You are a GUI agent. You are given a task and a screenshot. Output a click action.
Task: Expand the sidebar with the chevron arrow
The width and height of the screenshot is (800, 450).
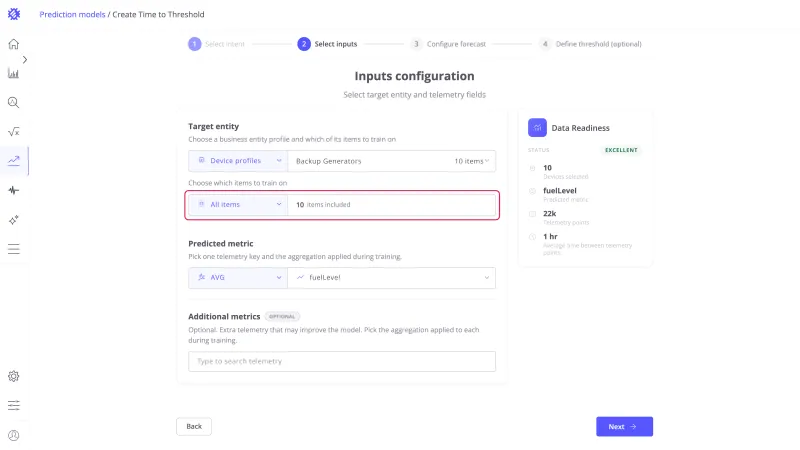coord(24,60)
